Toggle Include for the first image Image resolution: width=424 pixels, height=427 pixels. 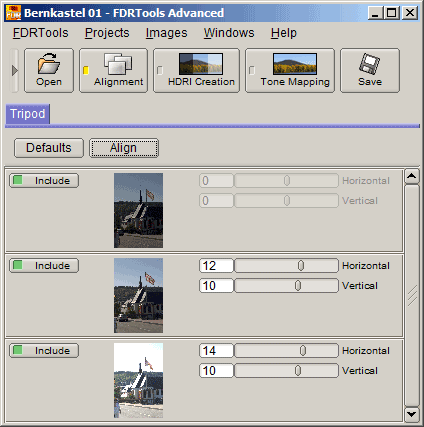coord(44,181)
